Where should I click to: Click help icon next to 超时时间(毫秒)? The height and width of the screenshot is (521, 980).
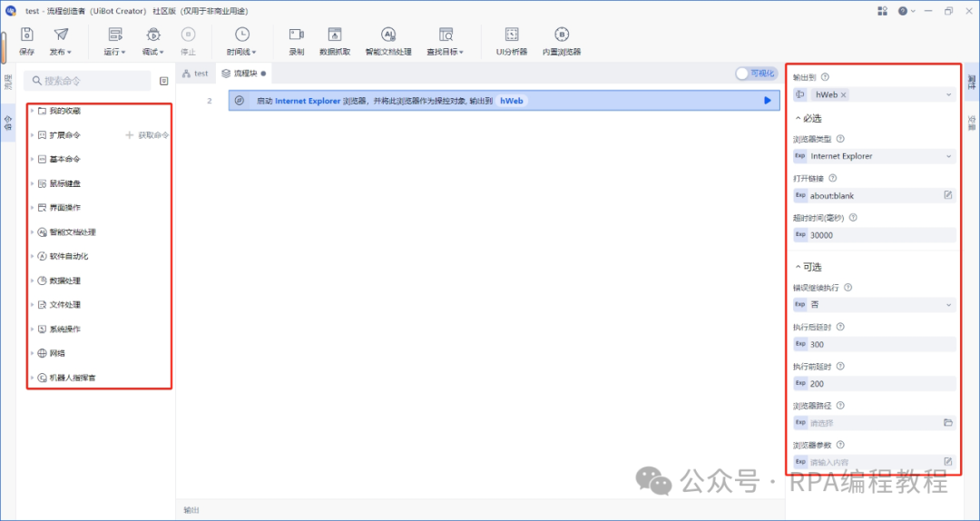coord(853,218)
